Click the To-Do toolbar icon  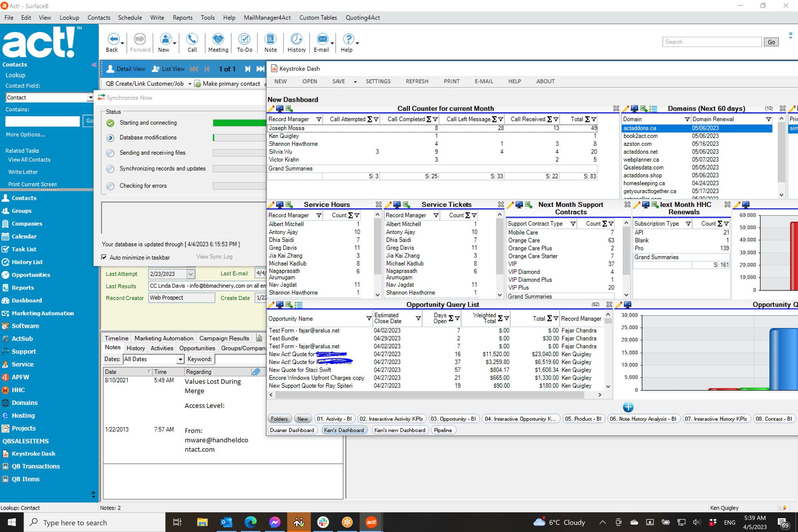click(244, 39)
